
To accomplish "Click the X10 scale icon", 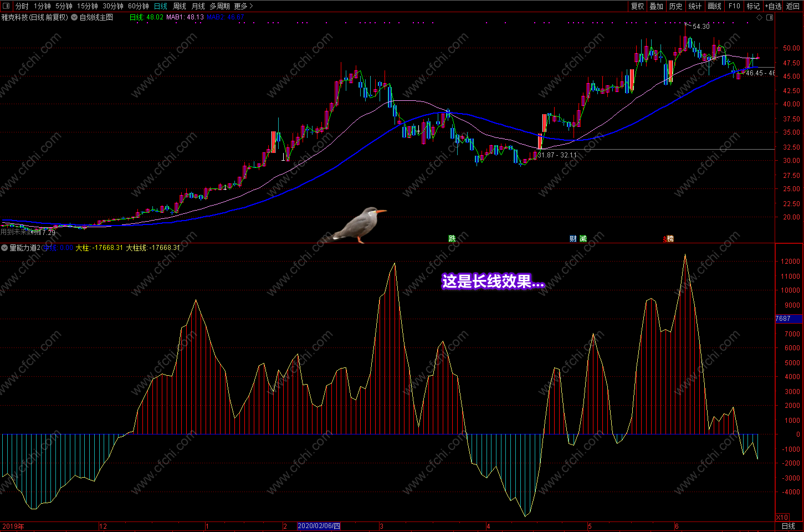I will [782, 517].
